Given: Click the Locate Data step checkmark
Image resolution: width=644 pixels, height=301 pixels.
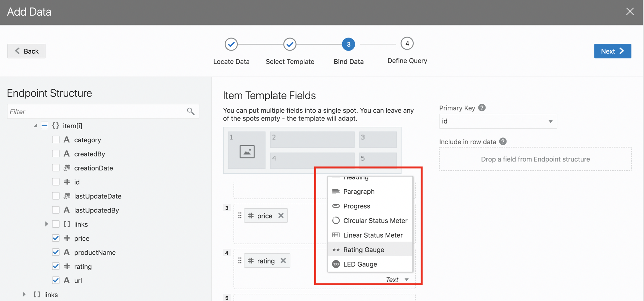Looking at the screenshot, I should pyautogui.click(x=231, y=44).
